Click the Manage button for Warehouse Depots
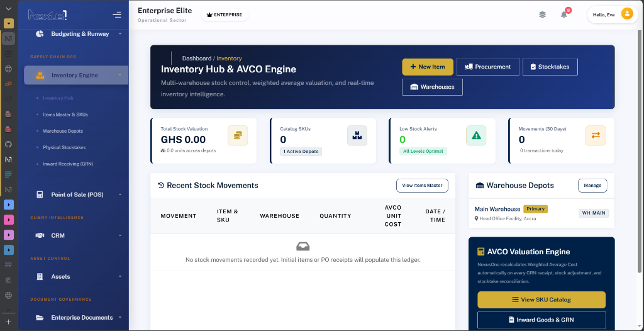The width and height of the screenshot is (644, 331). [592, 186]
